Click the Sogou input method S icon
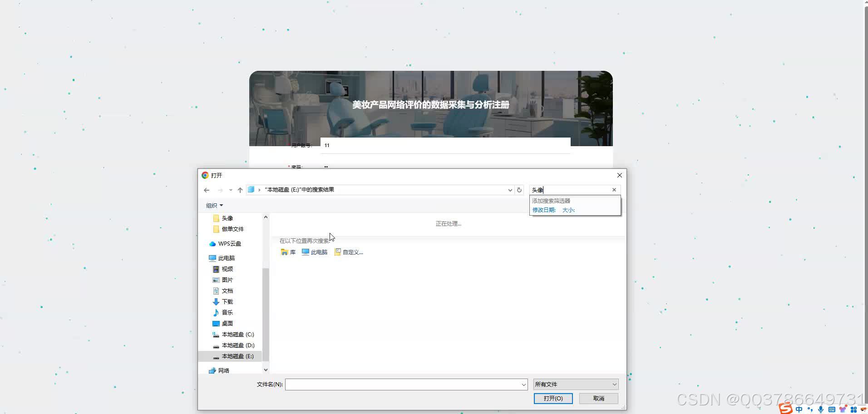 786,408
